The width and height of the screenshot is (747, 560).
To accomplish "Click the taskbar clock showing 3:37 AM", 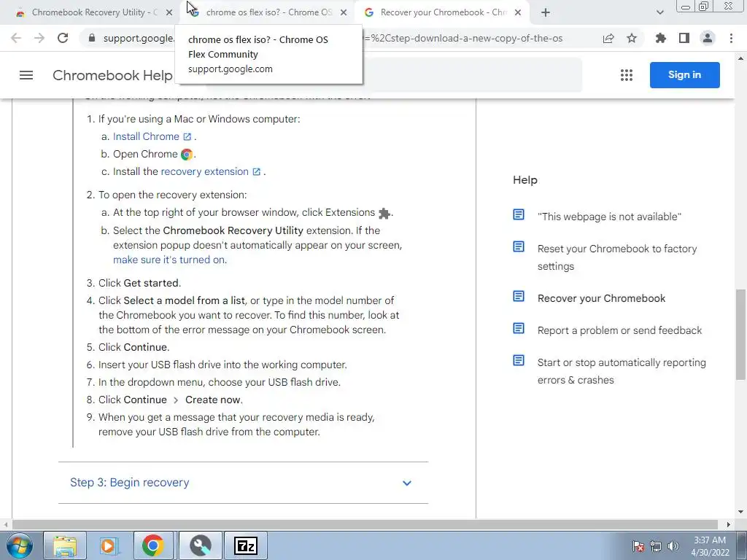I will 710,546.
